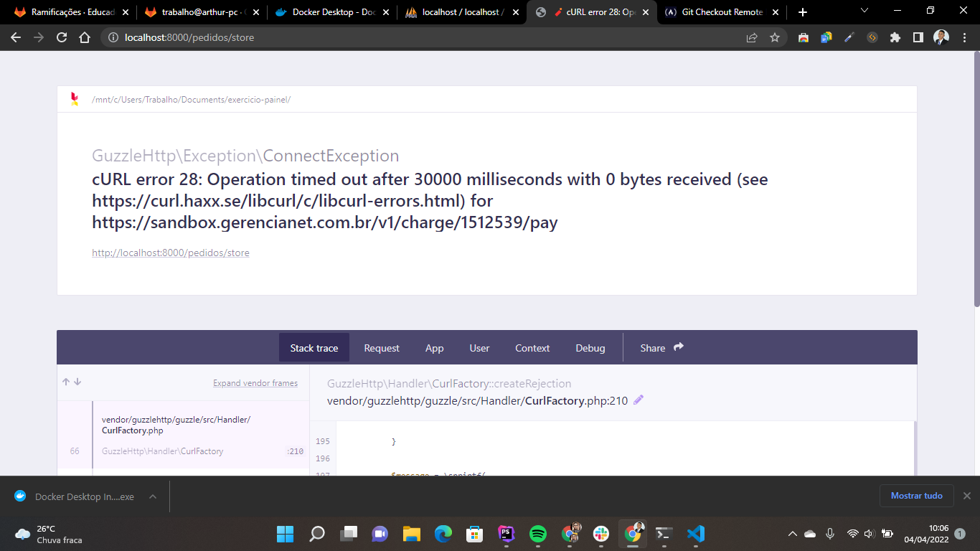Open a new browser tab
This screenshot has height=551, width=980.
click(803, 12)
